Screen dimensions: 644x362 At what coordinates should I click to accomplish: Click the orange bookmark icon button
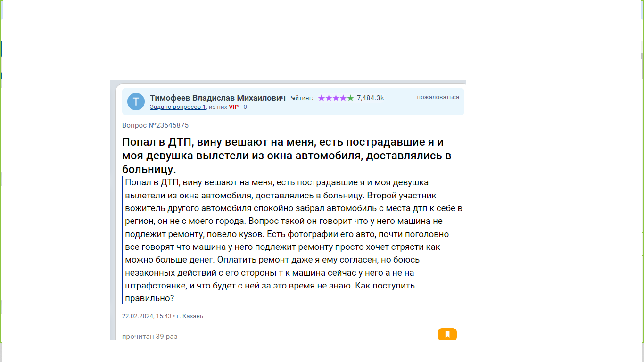click(x=447, y=334)
